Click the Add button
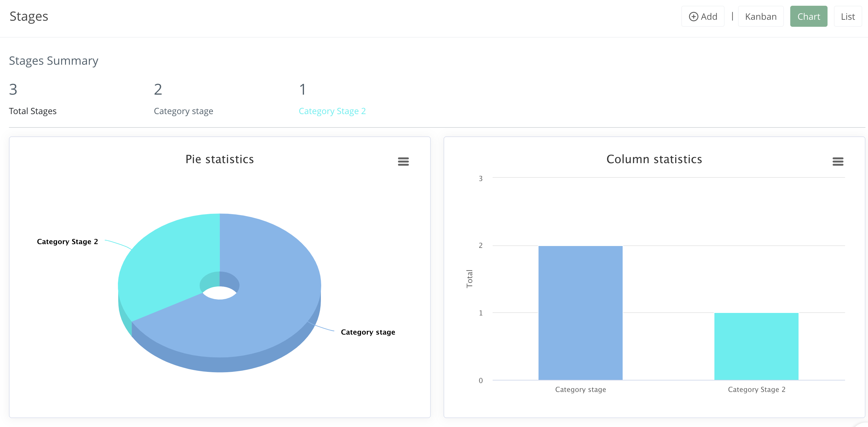 703,16
